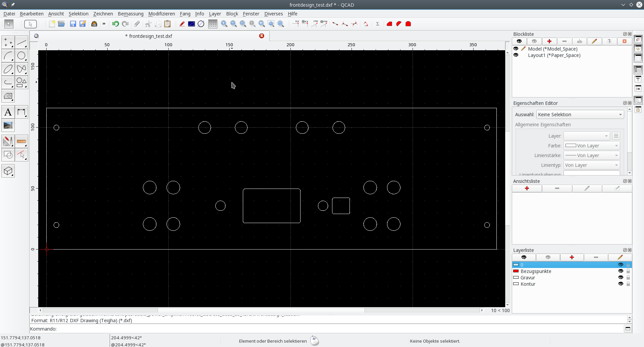Remove the current layer
This screenshot has width=644, height=347.
596,257
